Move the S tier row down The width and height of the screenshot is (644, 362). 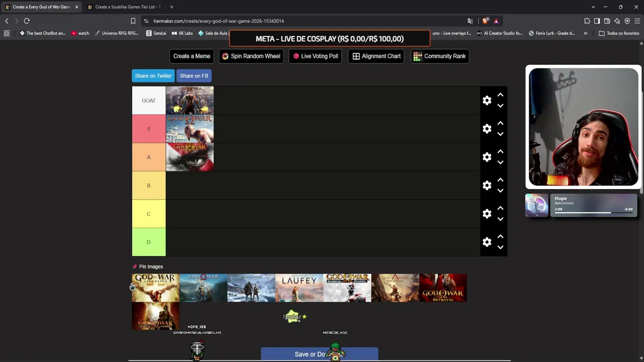[500, 134]
